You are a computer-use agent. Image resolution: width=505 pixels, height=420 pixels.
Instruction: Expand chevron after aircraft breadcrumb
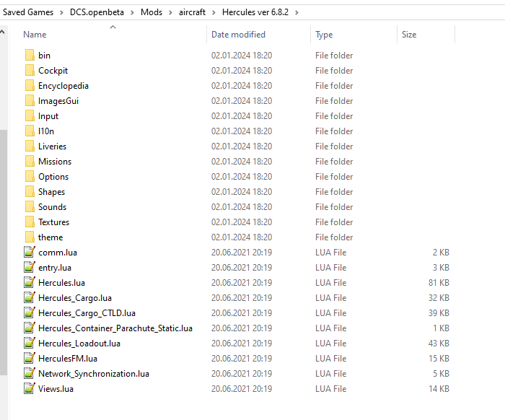pos(214,12)
